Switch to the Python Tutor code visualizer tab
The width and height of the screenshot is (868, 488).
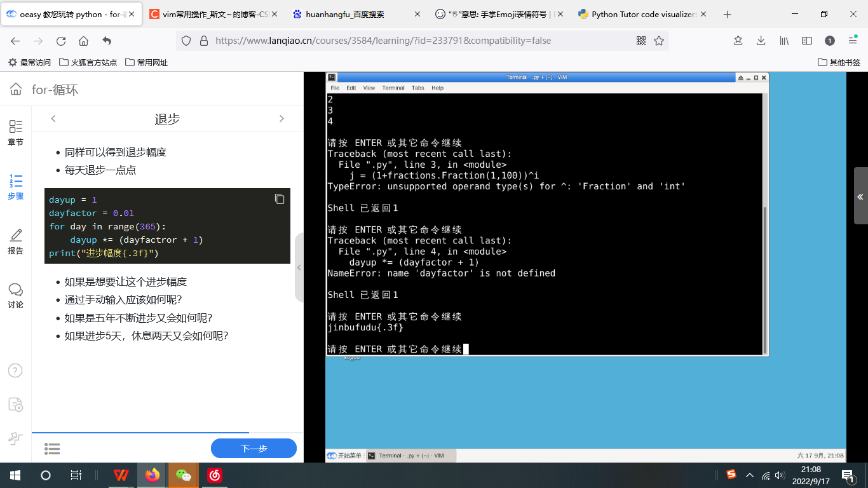point(643,14)
